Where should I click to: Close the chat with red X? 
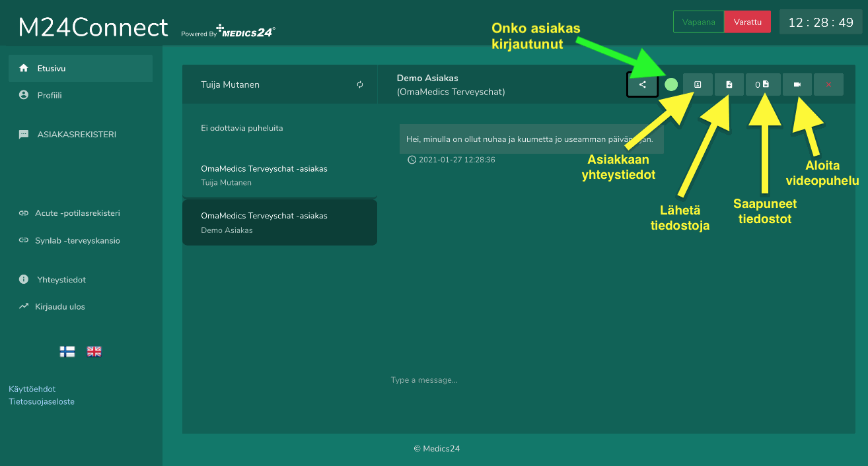tap(828, 84)
